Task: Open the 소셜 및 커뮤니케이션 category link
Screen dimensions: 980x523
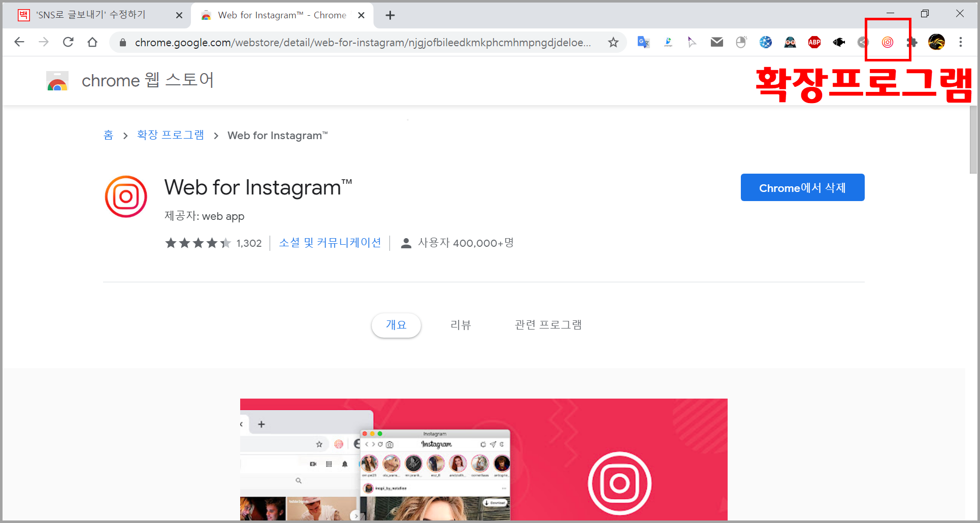Action: click(x=330, y=243)
